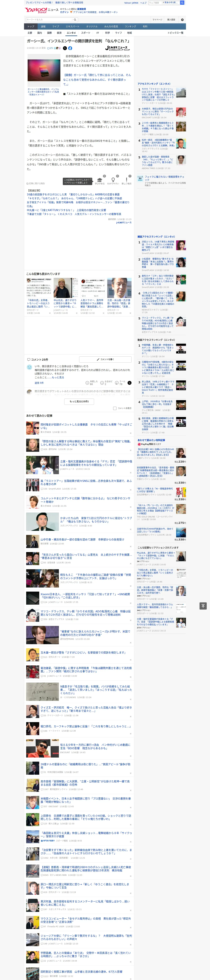Open the Yahoo! JAPAN ニュース logo
Screen dimensions: 210x980
[42, 11]
